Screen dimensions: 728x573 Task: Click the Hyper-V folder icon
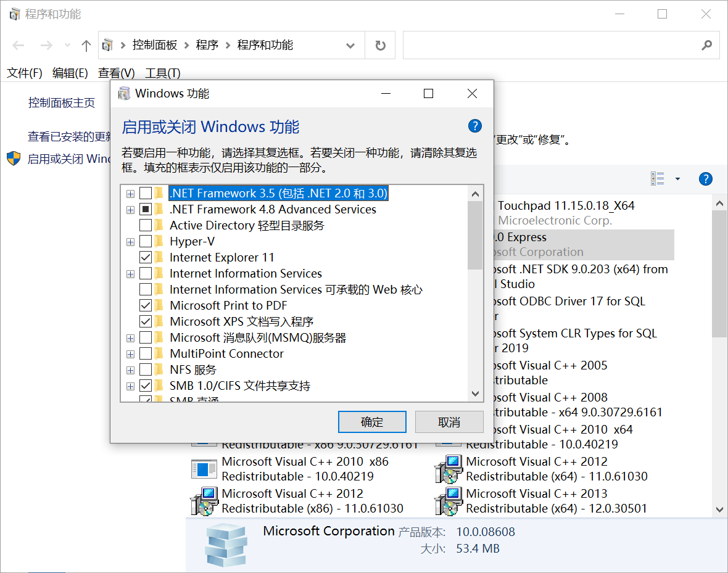point(159,241)
